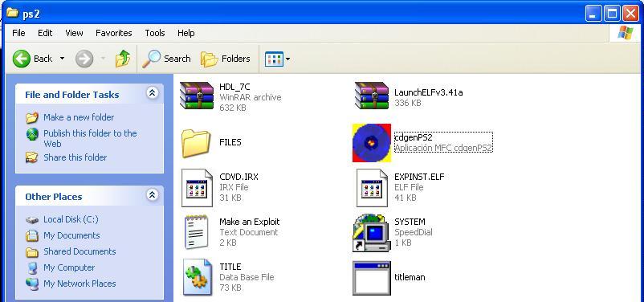Open the Local Disk (C:) link
This screenshot has height=302, width=644.
(x=71, y=219)
